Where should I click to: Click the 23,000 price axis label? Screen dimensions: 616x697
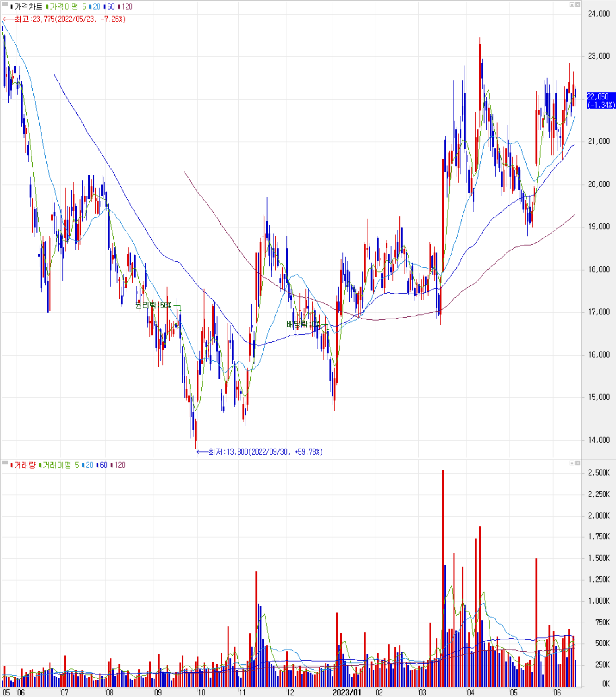tap(599, 56)
